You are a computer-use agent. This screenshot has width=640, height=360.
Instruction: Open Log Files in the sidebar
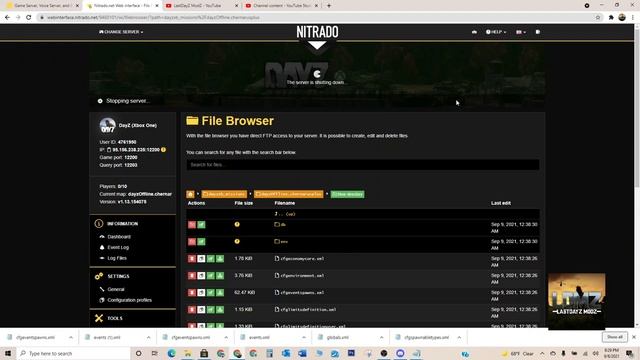pyautogui.click(x=117, y=258)
